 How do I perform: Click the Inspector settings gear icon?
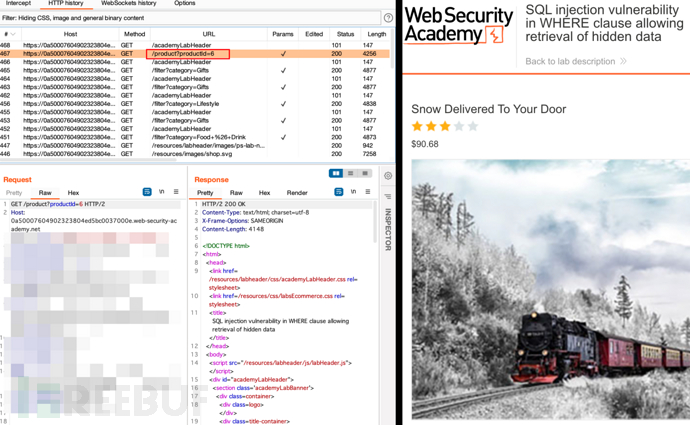(x=388, y=176)
